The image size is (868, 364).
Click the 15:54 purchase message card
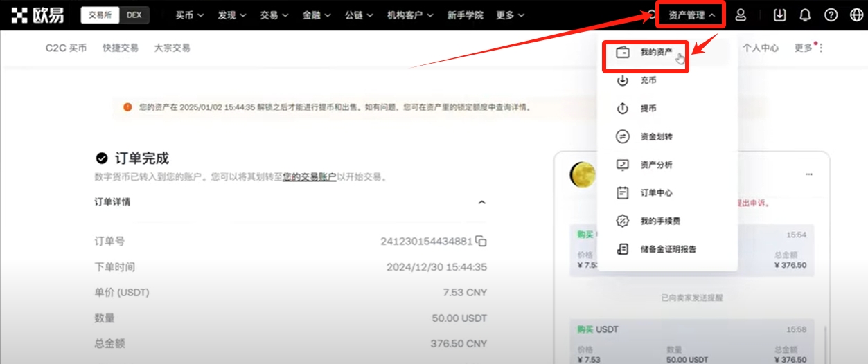[691, 251]
